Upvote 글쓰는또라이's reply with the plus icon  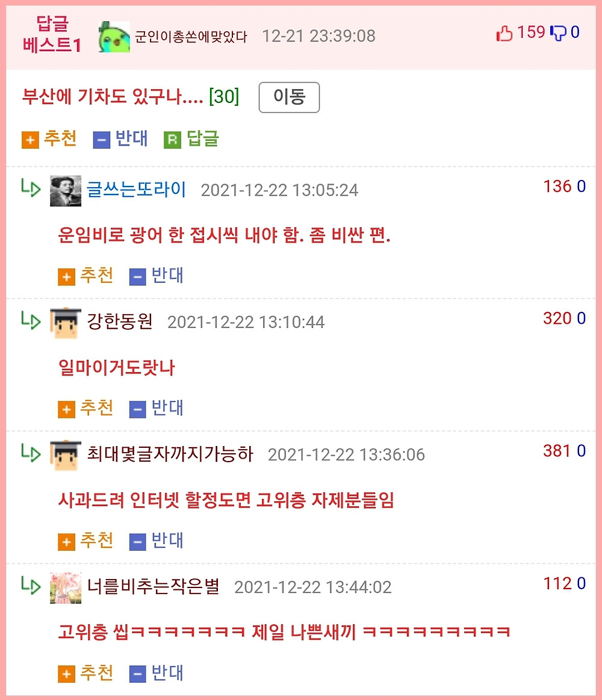(66, 277)
